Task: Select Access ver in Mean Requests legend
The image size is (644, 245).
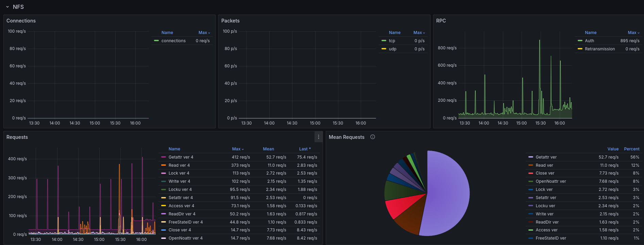Action: pos(547,230)
